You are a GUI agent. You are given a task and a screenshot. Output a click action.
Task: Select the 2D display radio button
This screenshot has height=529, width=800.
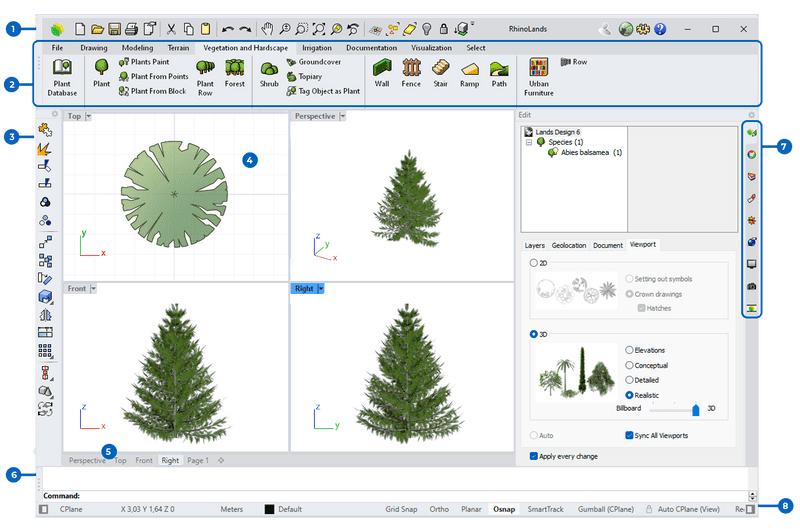click(x=533, y=262)
